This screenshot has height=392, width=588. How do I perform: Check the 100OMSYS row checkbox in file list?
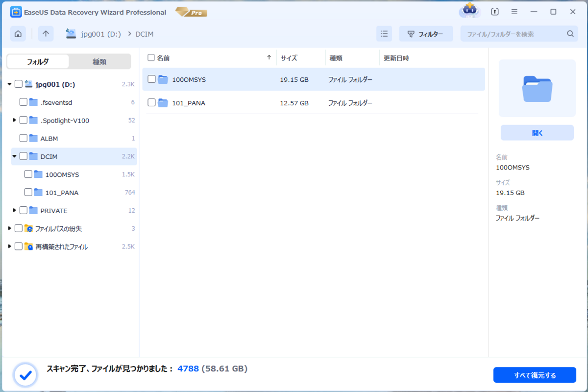click(x=151, y=79)
